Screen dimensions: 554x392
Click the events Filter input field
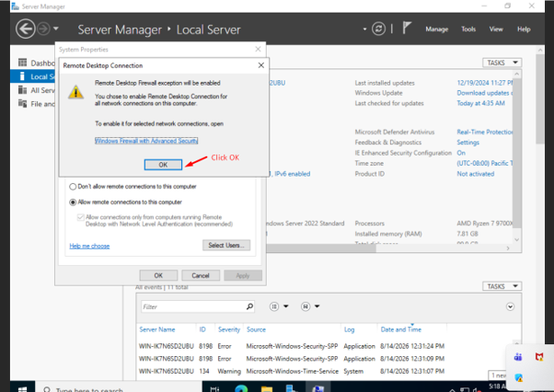[x=193, y=306]
